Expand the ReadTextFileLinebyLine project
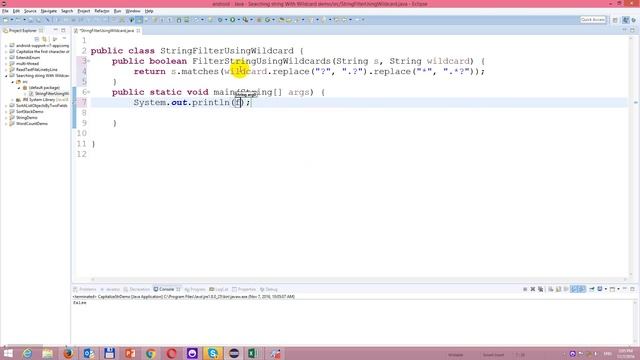This screenshot has height=360, width=640. pos(7,70)
